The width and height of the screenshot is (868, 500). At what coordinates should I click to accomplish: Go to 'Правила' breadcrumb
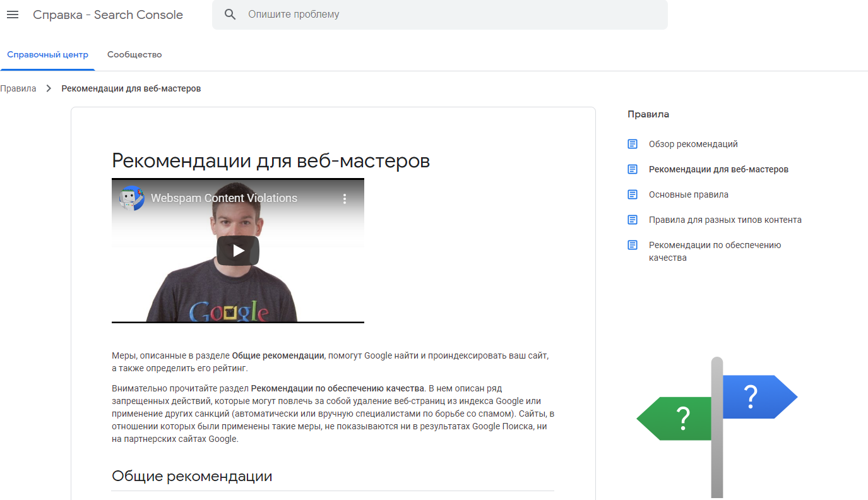click(x=18, y=88)
